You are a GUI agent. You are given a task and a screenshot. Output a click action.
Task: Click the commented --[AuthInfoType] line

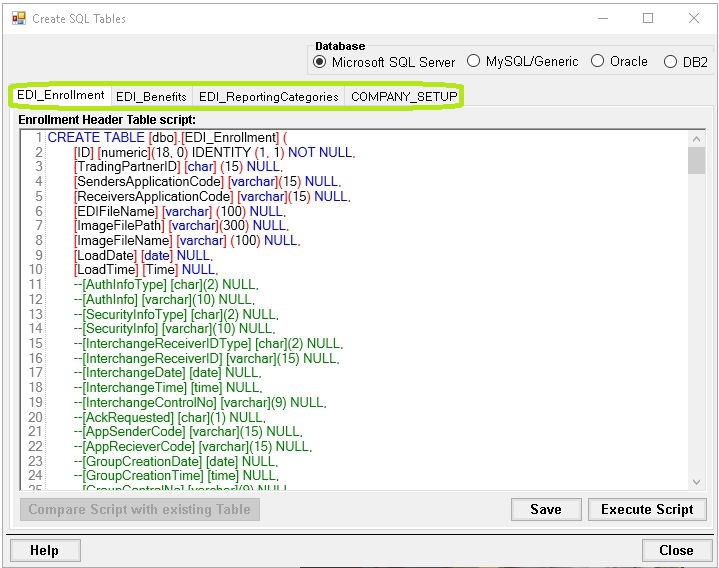(x=166, y=285)
